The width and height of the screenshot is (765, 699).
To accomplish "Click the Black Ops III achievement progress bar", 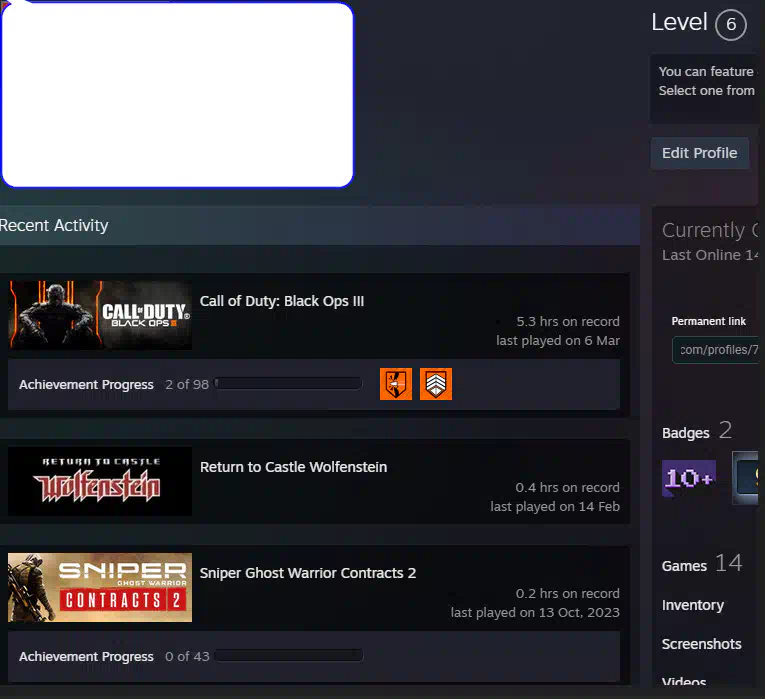I will click(289, 384).
